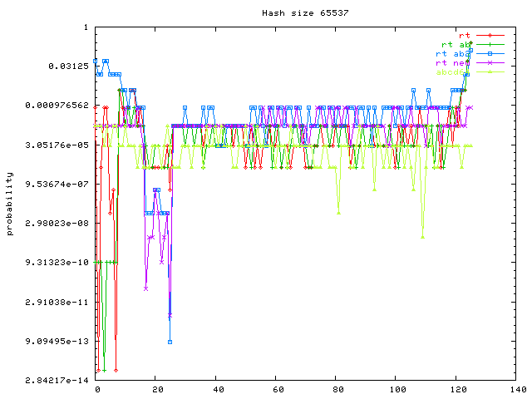Click the red diamond legend marker for rt
532x399 pixels.
(490, 35)
